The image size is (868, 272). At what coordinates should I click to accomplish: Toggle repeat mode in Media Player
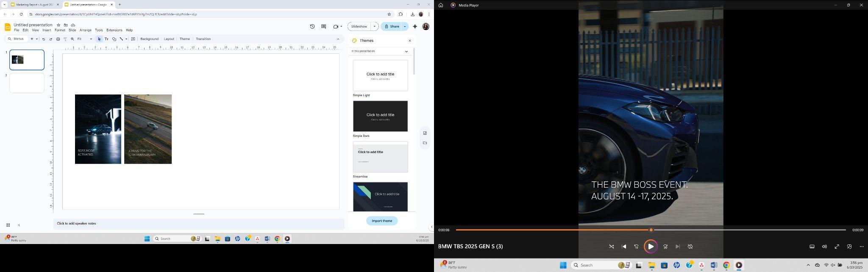[690, 247]
